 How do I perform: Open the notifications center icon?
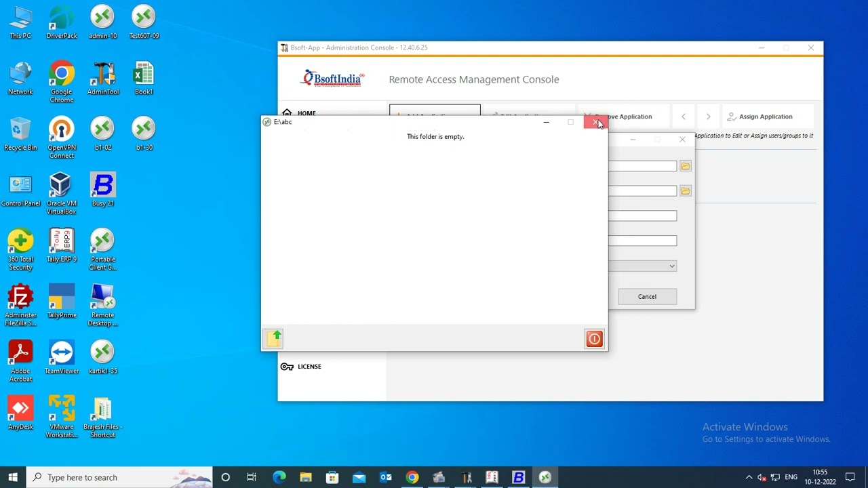(850, 477)
